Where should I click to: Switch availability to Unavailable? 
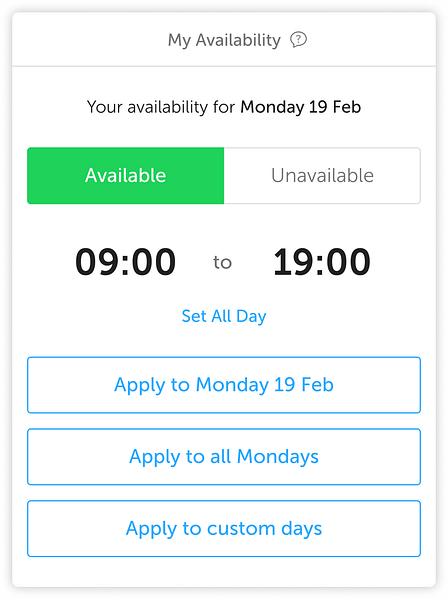tap(322, 176)
